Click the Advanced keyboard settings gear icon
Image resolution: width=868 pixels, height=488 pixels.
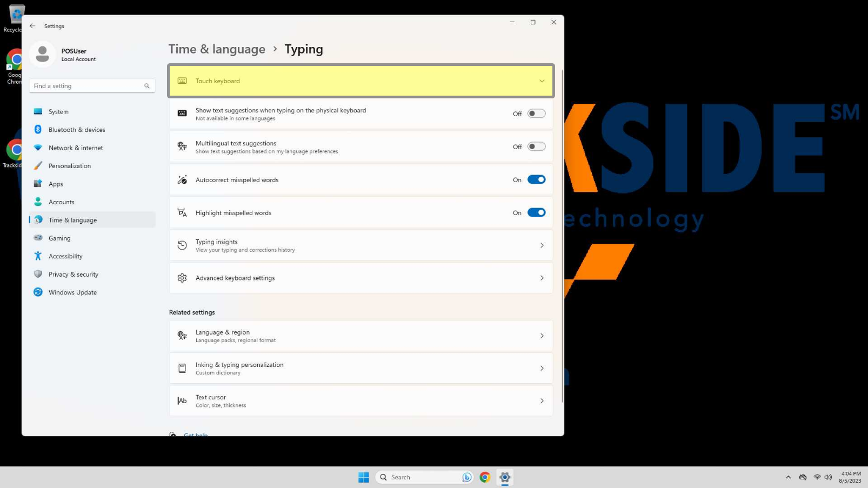coord(182,278)
